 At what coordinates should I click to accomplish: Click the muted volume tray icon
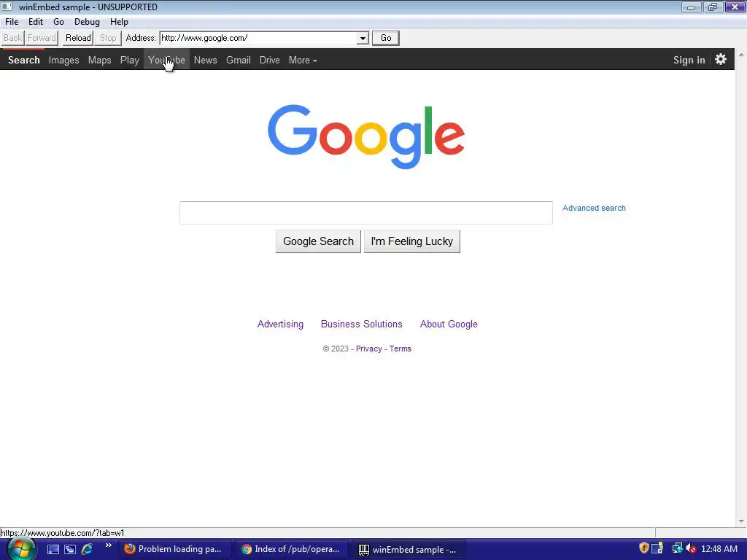coord(691,548)
